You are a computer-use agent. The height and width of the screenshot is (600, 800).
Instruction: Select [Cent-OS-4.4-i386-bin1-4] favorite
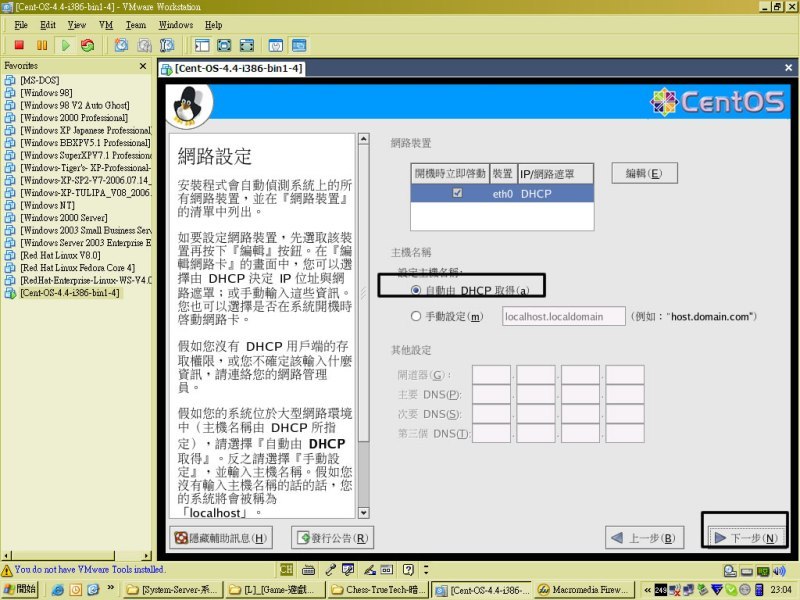click(x=70, y=293)
